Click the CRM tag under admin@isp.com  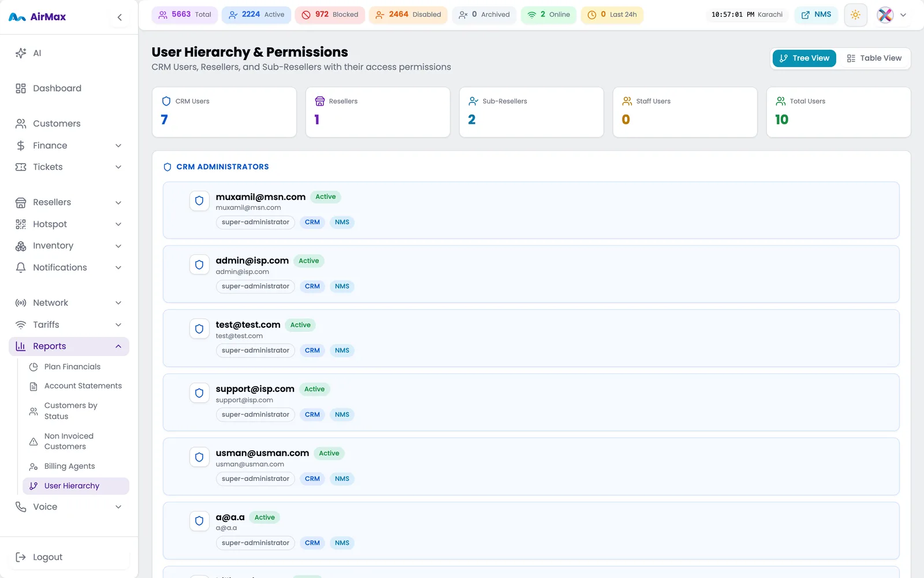[x=312, y=287]
